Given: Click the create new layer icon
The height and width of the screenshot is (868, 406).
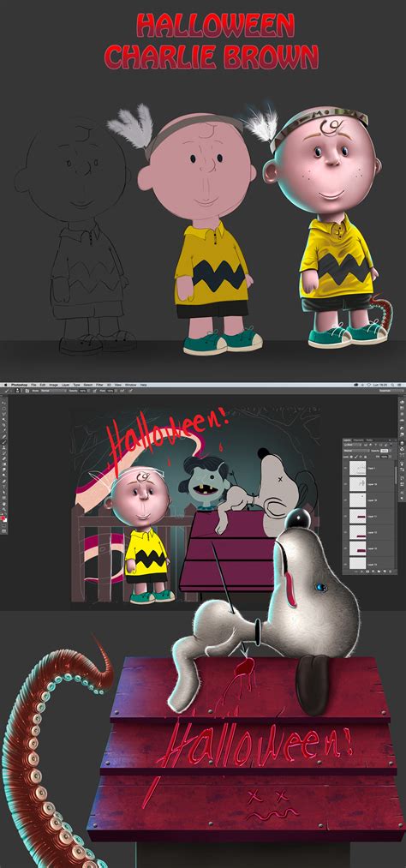Looking at the screenshot, I should [385, 572].
